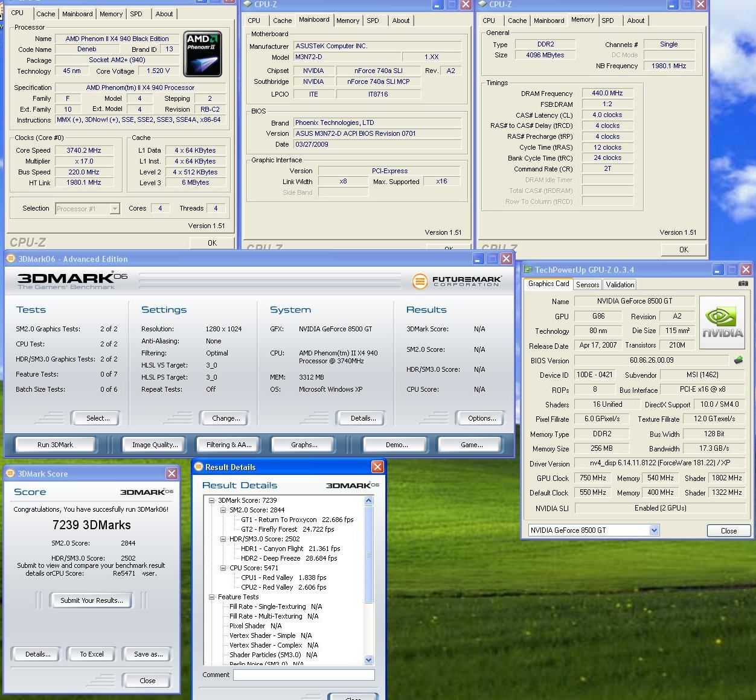Click the 3DMark06 title bar icon
756x700 pixels.
coord(10,259)
